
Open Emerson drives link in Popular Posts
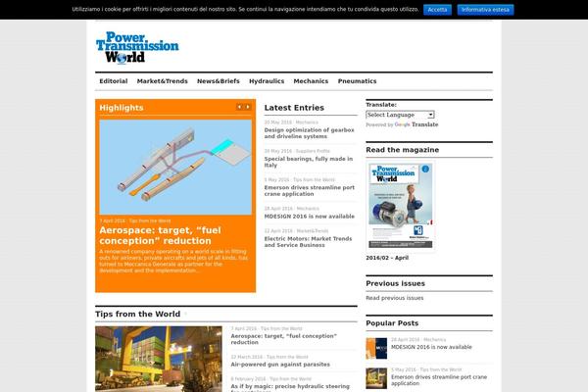439,380
